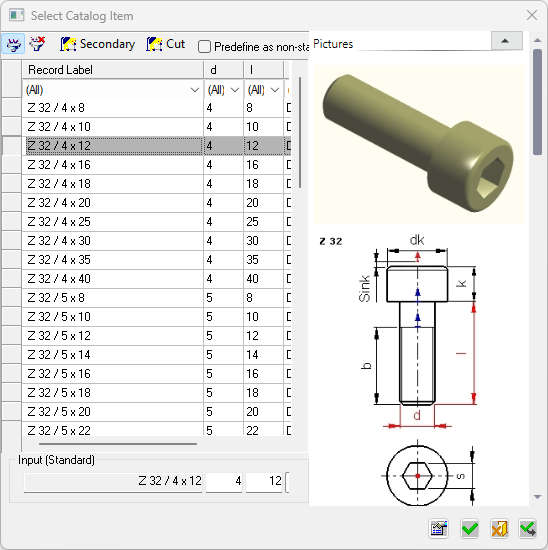
Task: Click the clear filter icon with red X
Action: click(x=37, y=44)
